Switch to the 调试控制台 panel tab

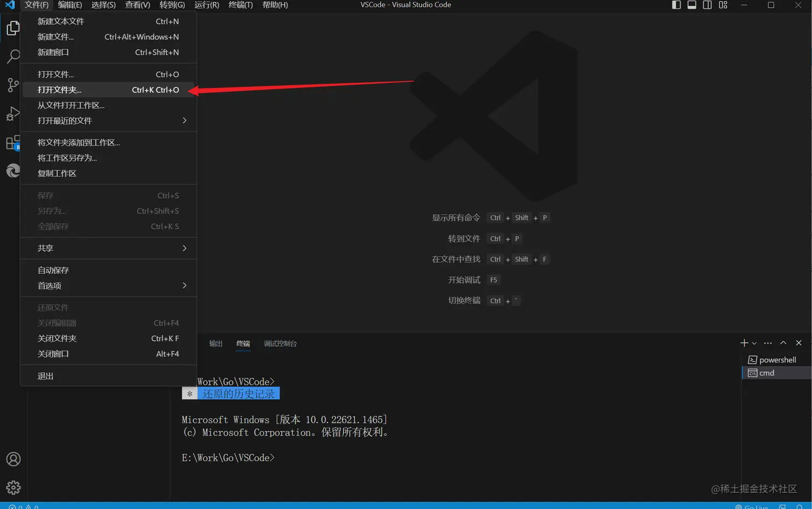[280, 344]
